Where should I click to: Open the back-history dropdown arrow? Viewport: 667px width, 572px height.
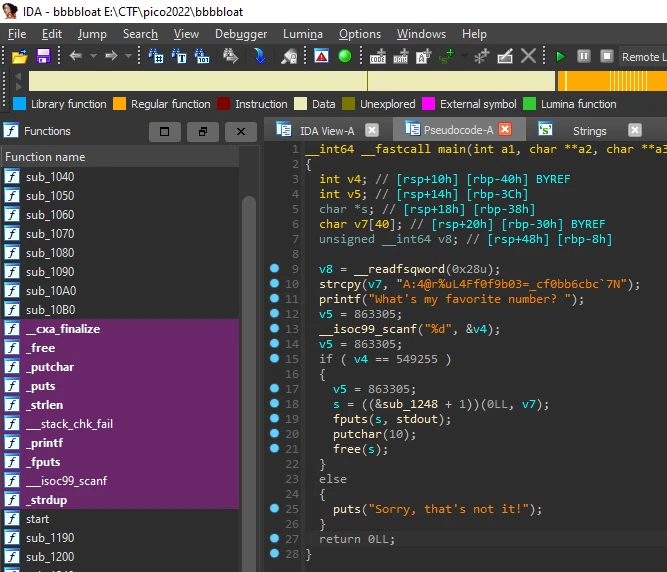(94, 56)
